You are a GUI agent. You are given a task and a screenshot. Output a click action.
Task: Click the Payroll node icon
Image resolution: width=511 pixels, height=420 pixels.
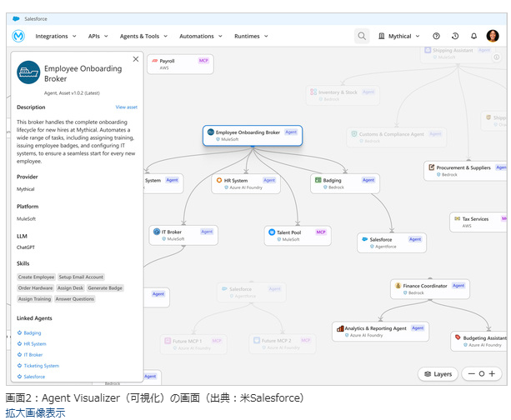(155, 61)
